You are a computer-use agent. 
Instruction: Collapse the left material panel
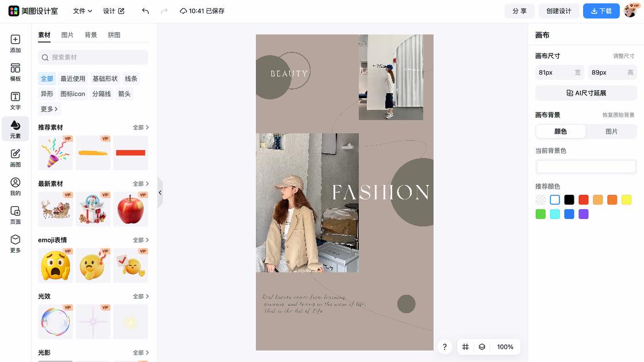160,193
